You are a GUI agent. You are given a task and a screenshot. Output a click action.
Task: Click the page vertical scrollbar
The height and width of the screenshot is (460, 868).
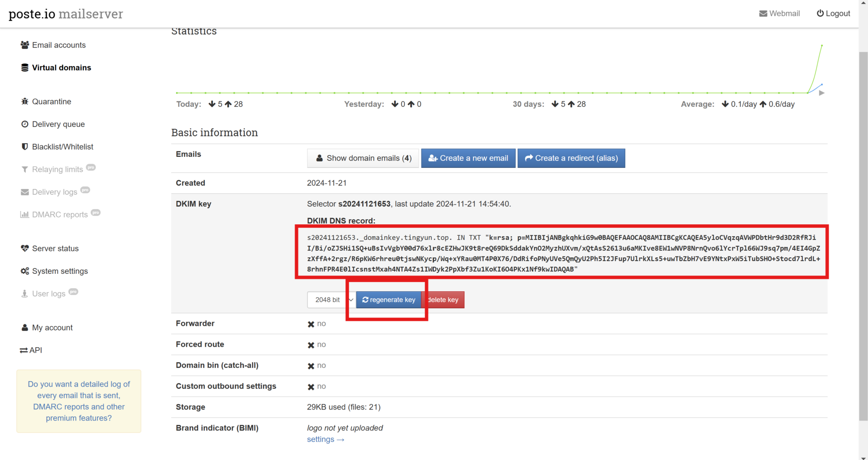[863, 236]
